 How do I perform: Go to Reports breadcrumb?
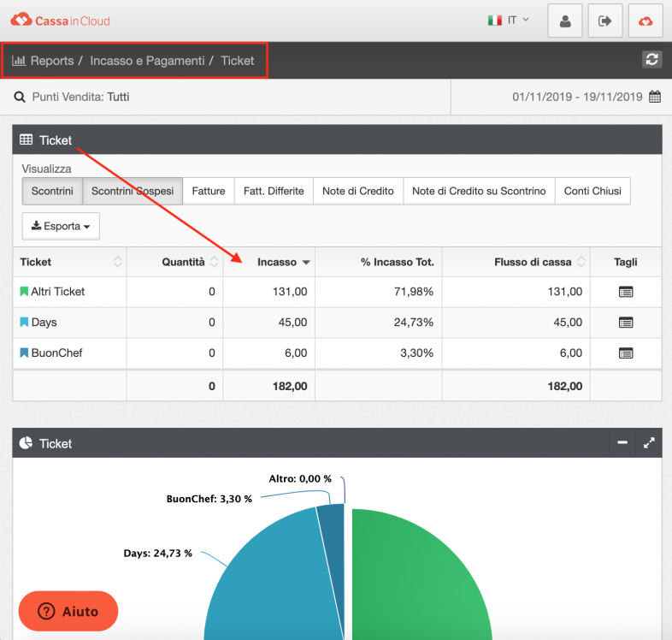coord(52,61)
